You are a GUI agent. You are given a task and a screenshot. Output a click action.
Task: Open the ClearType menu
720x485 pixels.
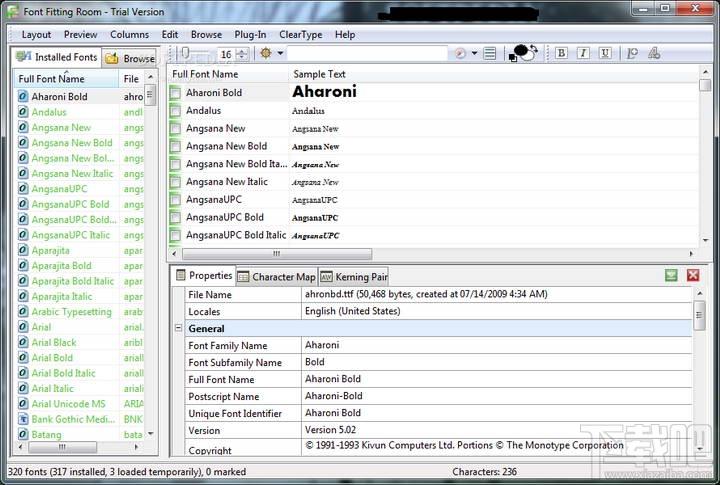point(301,34)
